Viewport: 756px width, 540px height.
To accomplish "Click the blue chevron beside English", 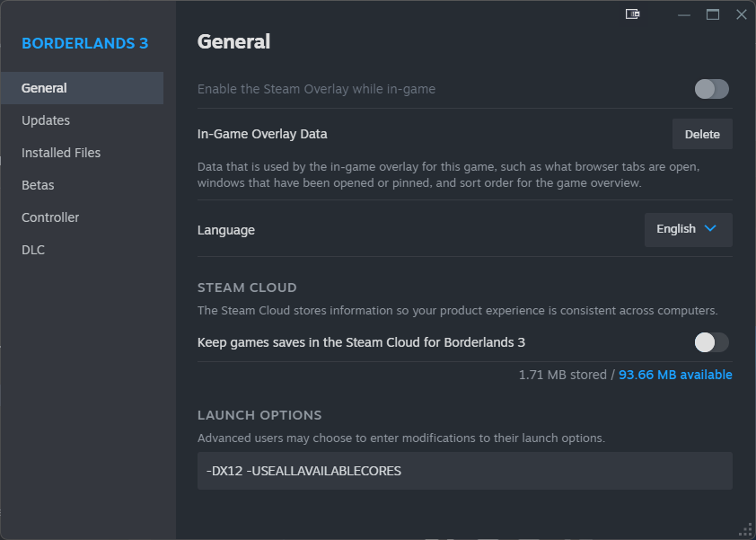I will click(711, 229).
